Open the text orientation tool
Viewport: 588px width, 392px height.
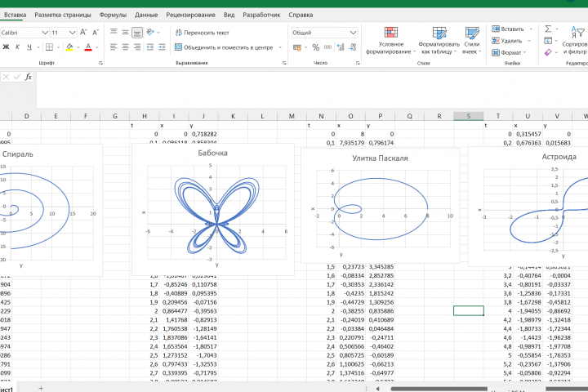click(150, 33)
